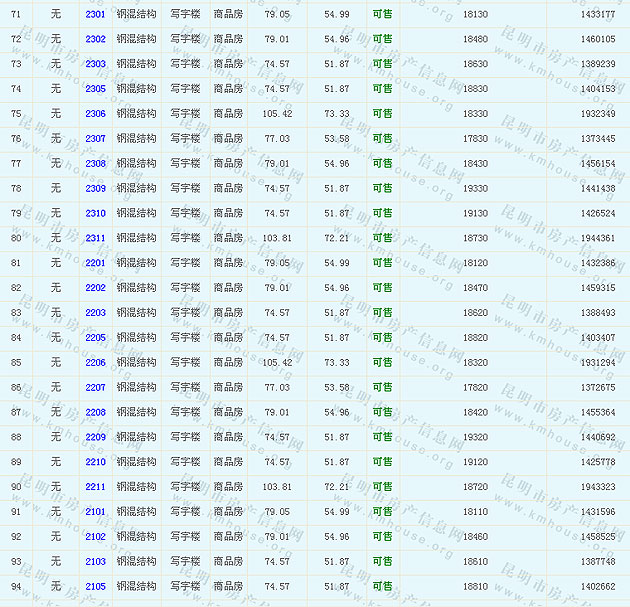Click room 2210 link
Screen dimensions: 630x607
[95, 462]
